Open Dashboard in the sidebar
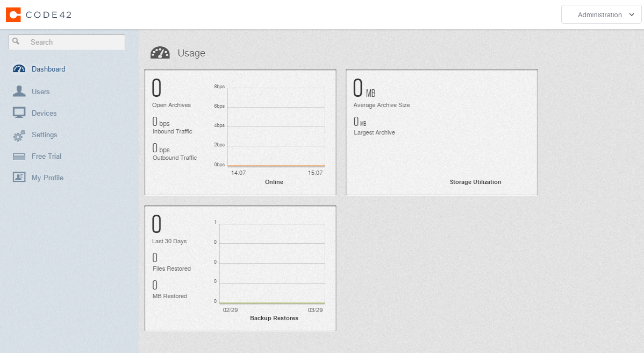 pyautogui.click(x=48, y=69)
